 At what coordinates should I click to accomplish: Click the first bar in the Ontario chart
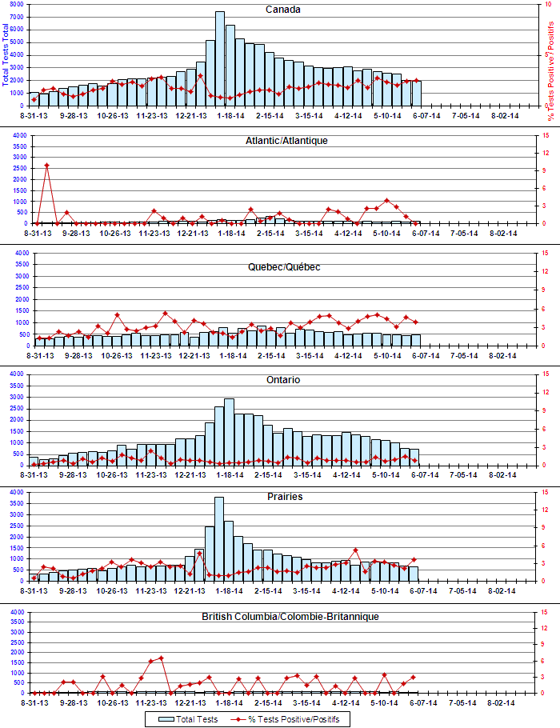tap(34, 461)
